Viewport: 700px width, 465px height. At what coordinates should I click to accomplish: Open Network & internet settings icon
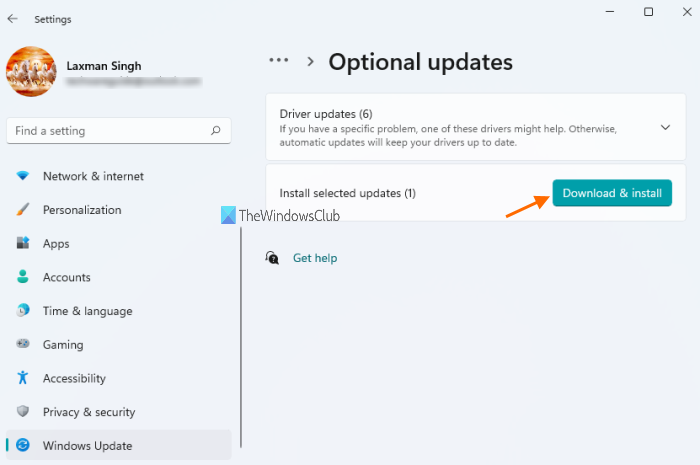point(22,176)
